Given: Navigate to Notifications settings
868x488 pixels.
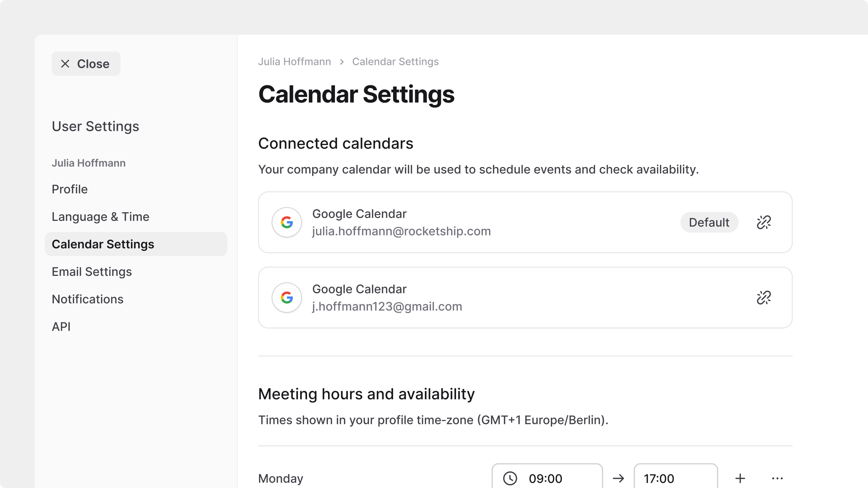Looking at the screenshot, I should [88, 299].
